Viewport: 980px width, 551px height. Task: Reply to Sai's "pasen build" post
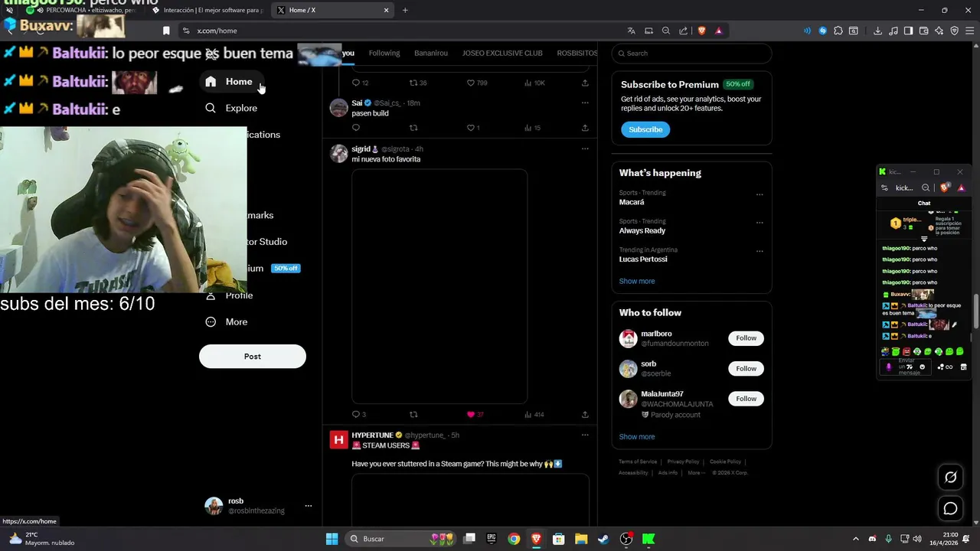point(355,128)
